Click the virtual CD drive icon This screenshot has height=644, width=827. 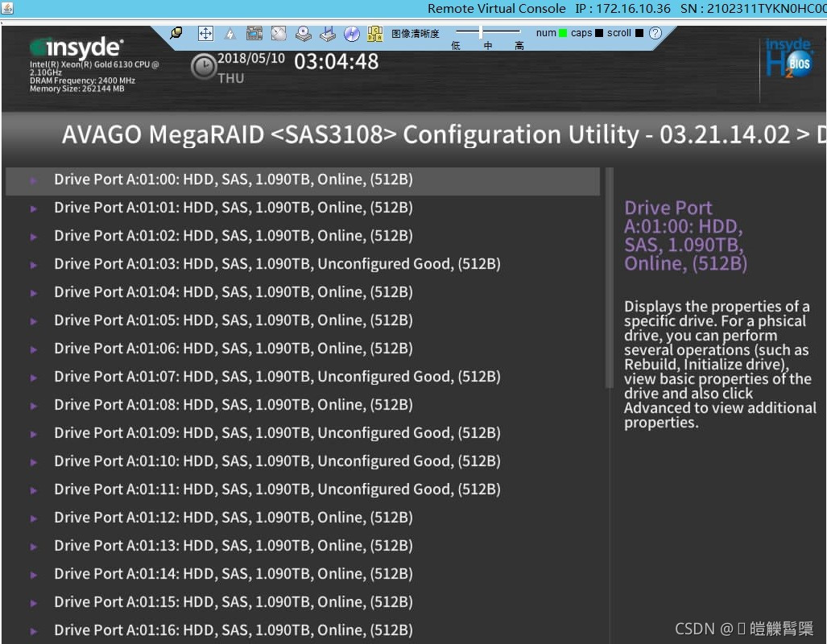304,34
